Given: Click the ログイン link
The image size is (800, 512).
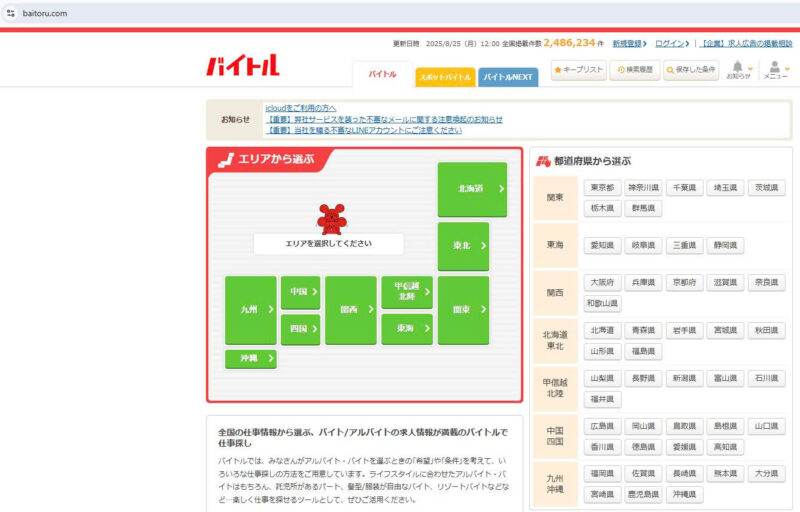Looking at the screenshot, I should tap(672, 44).
